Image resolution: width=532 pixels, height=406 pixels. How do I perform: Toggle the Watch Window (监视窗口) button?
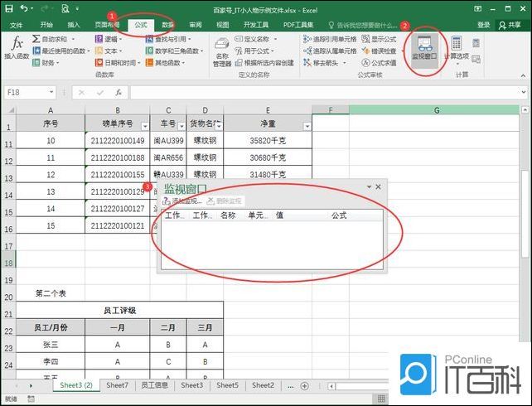(x=424, y=49)
